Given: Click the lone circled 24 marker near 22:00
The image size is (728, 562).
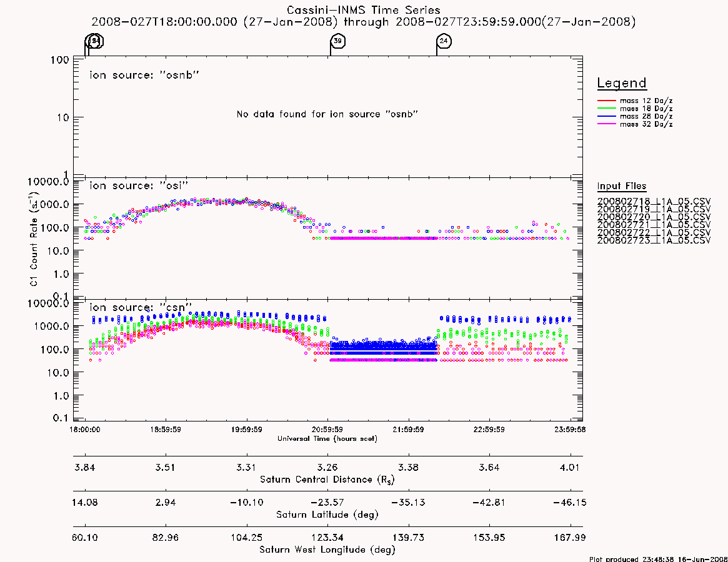Looking at the screenshot, I should coord(444,41).
